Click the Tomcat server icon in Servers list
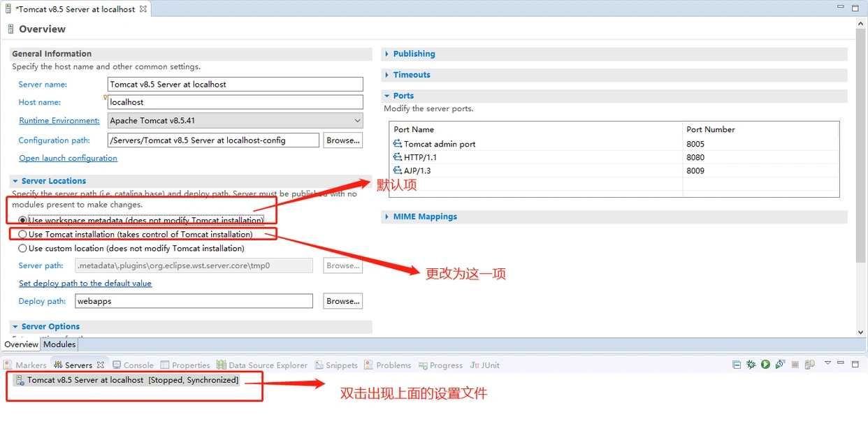Image resolution: width=868 pixels, height=438 pixels. coord(20,381)
